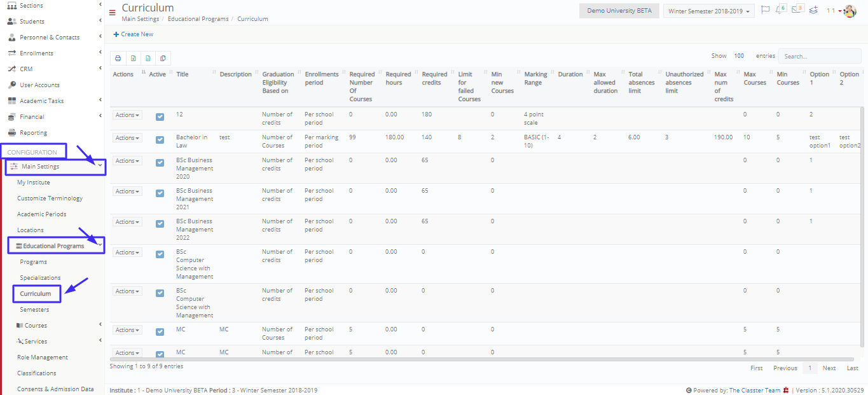
Task: Collapse the Educational Programs section
Action: pos(56,246)
